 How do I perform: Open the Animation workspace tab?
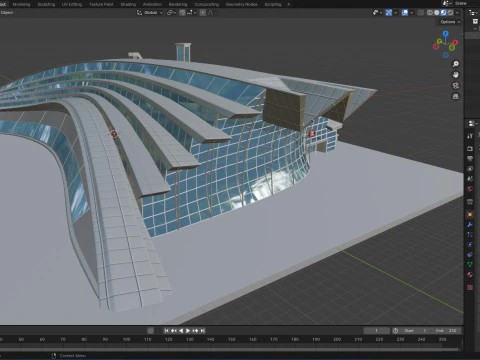click(152, 4)
